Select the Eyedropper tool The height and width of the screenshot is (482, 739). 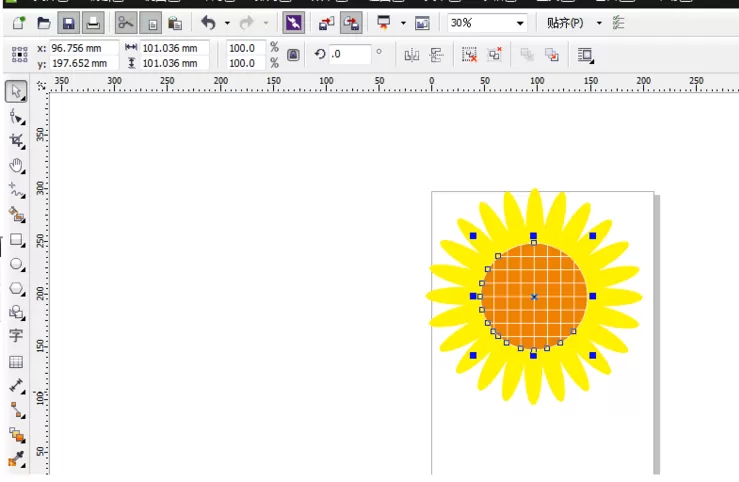coord(16,459)
